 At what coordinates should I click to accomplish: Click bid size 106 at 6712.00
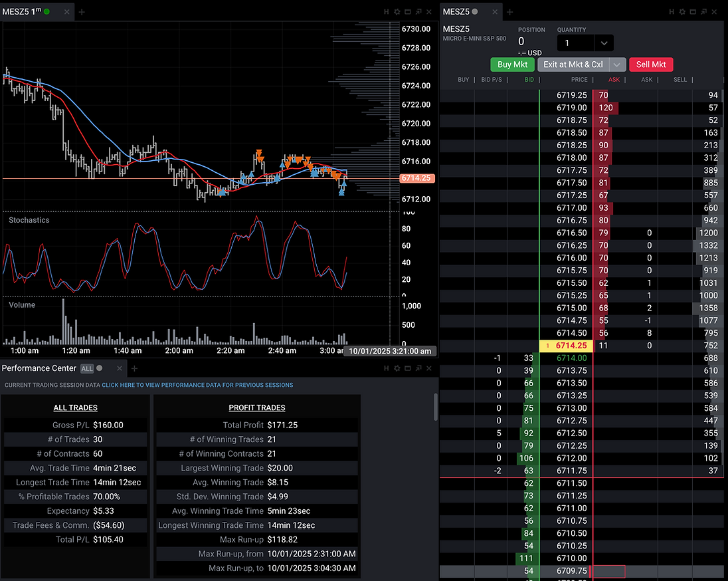point(526,458)
